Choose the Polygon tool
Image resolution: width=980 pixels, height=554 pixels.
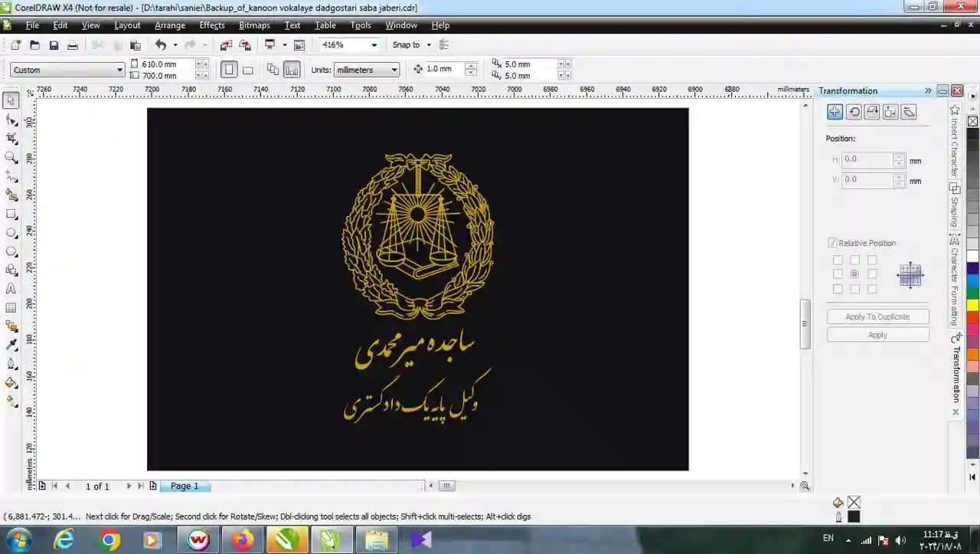(11, 251)
